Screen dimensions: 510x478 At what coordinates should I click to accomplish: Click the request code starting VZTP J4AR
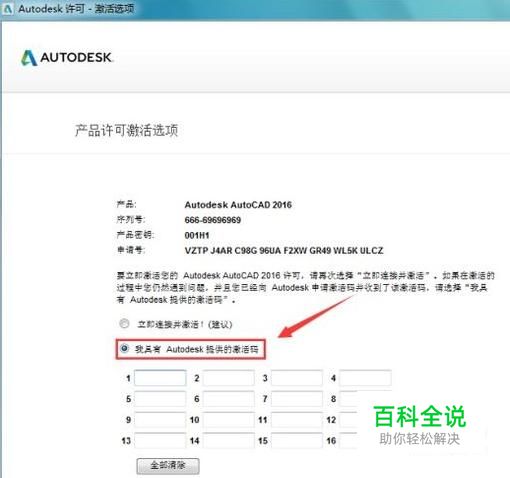[284, 251]
